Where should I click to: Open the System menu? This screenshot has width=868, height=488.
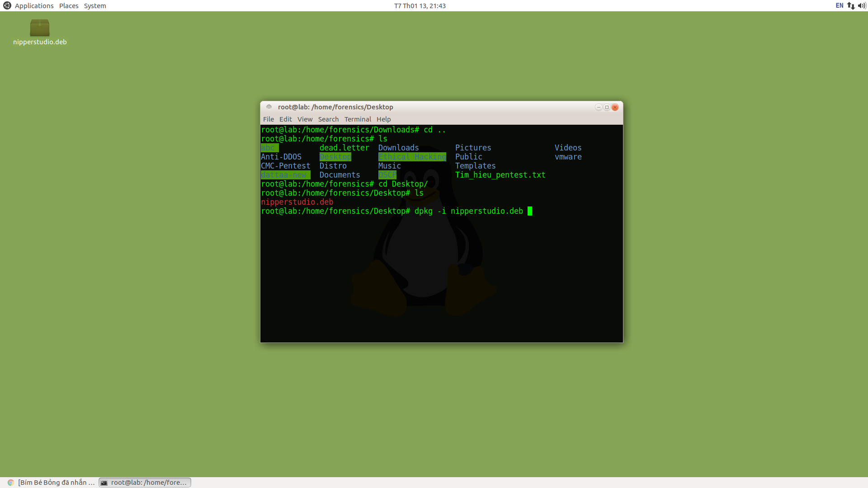95,5
